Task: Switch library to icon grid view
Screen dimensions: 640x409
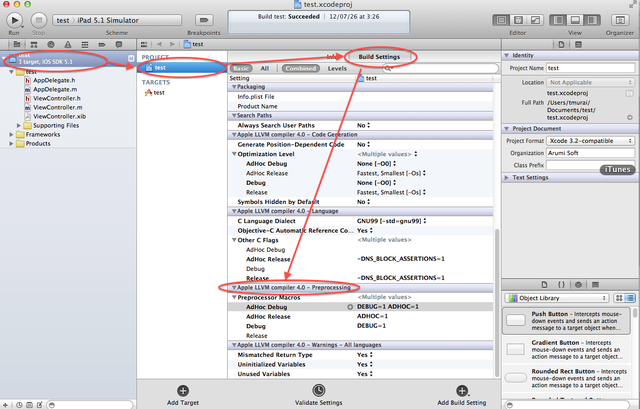Action: point(619,298)
